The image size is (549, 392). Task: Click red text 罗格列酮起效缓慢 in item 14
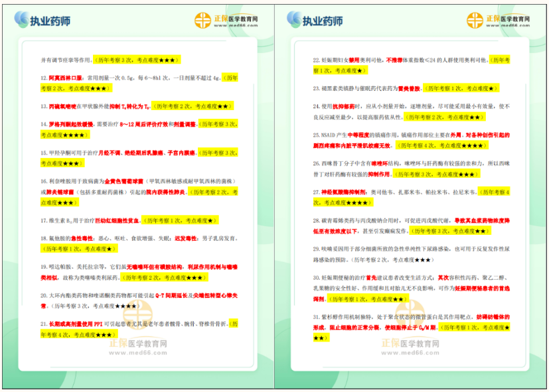pyautogui.click(x=72, y=124)
